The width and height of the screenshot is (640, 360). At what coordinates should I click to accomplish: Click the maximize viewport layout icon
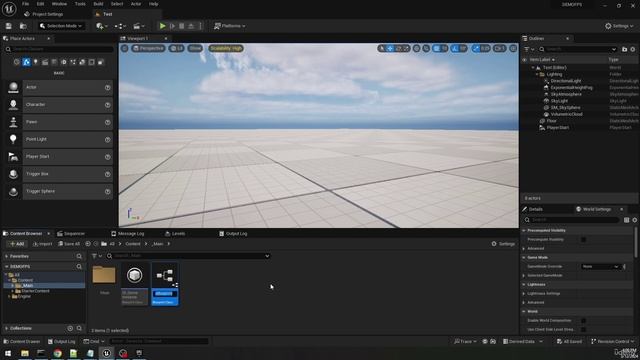[x=513, y=49]
